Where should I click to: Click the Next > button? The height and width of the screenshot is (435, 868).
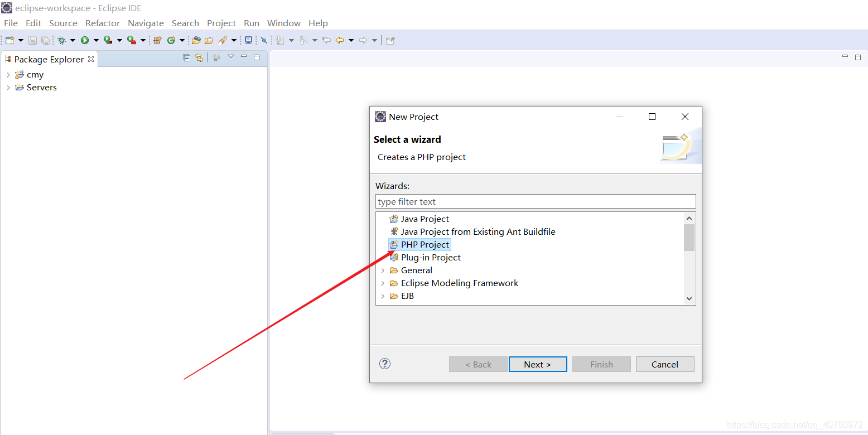click(x=538, y=364)
